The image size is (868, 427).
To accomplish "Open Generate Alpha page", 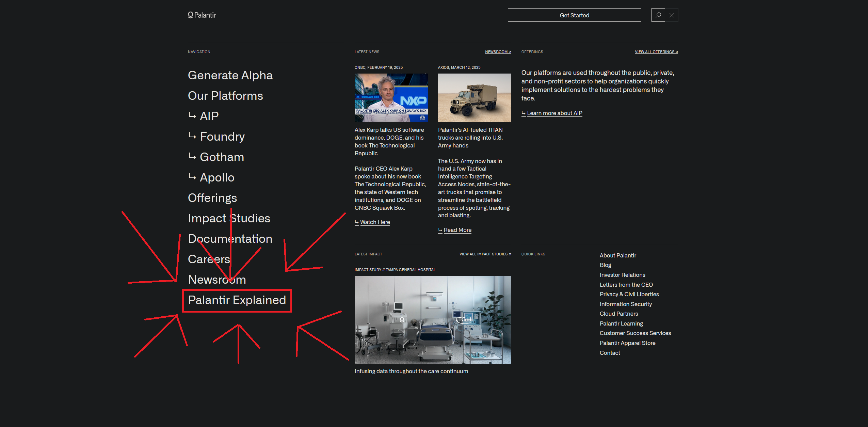I will click(x=230, y=75).
